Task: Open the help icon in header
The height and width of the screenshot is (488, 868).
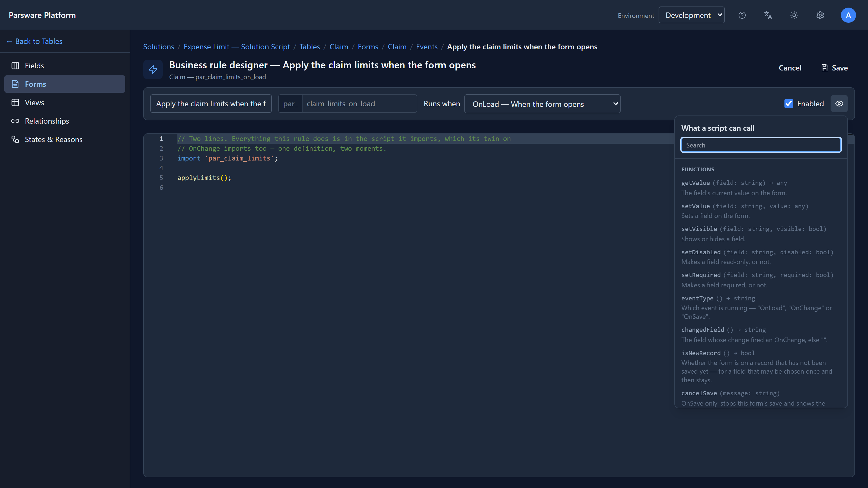Action: point(742,15)
